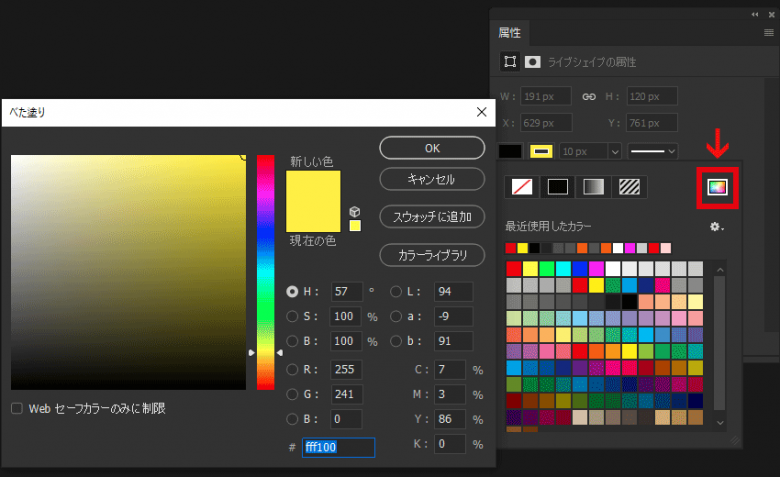Viewport: 780px width, 477px height.
Task: Click the スウォッチに追加 button
Action: pyautogui.click(x=432, y=217)
